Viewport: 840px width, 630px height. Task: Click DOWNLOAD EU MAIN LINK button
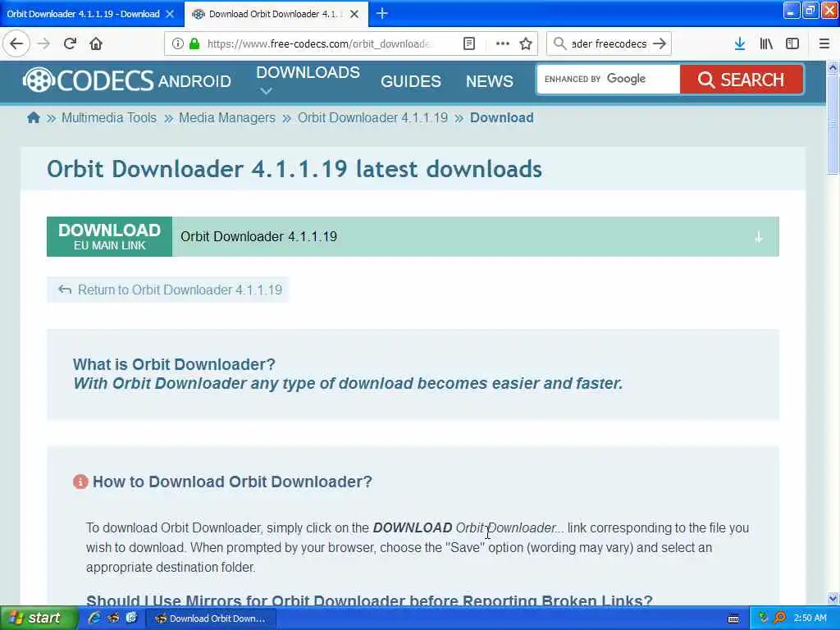coord(109,237)
